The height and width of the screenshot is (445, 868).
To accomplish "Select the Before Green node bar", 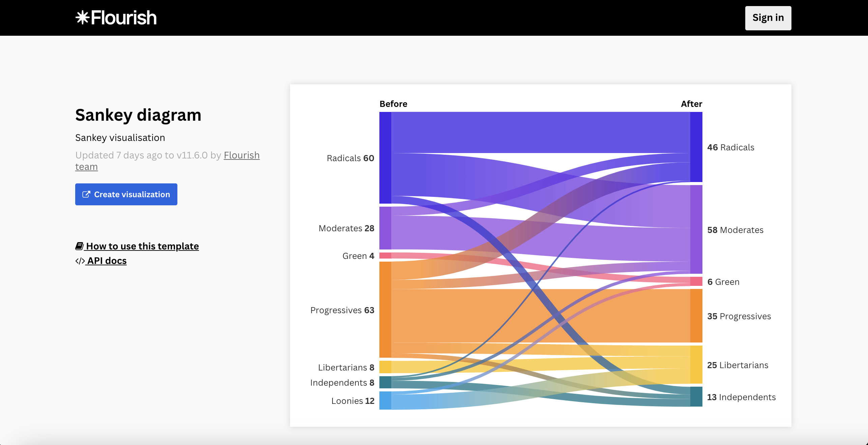I will pos(385,256).
